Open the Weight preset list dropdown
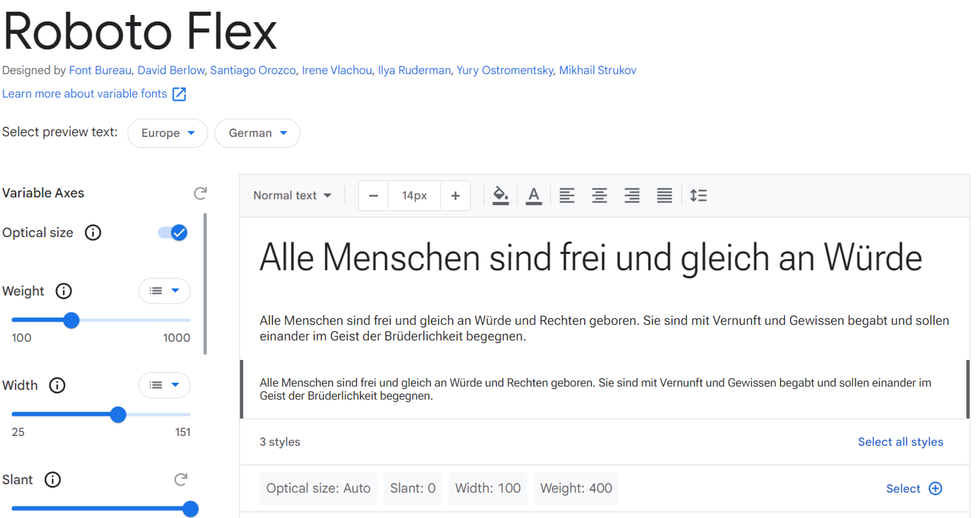980x518 pixels. [164, 291]
